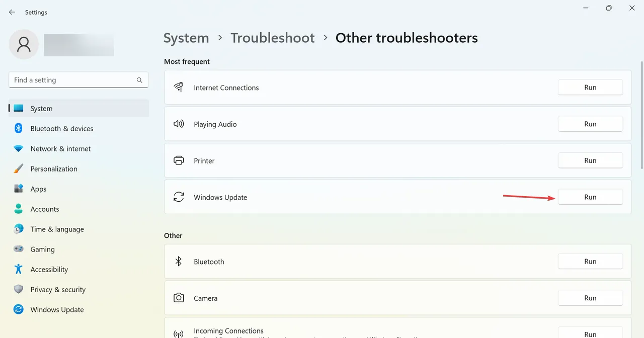The image size is (644, 338).
Task: Click the Incoming Connections antenna icon
Action: [x=179, y=334]
